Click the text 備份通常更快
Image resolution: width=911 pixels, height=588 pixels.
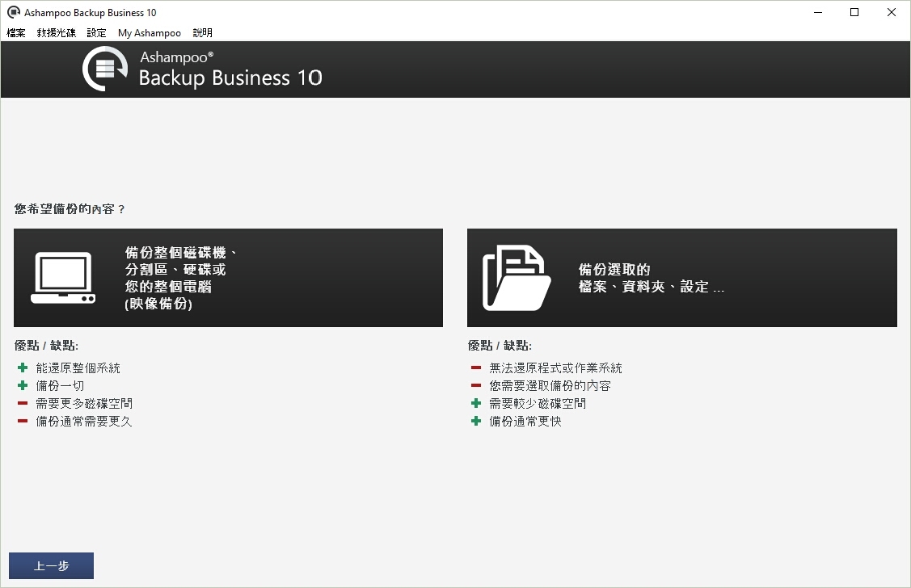[525, 422]
